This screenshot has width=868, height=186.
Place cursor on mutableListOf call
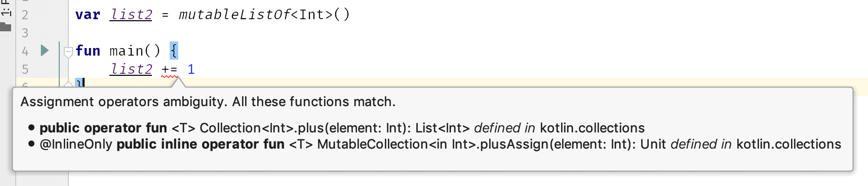(234, 15)
